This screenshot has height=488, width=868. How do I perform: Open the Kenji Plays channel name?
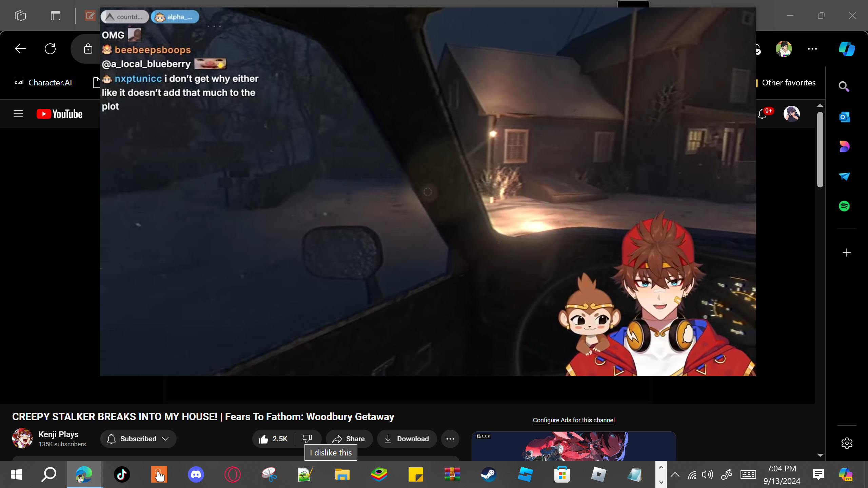59,434
